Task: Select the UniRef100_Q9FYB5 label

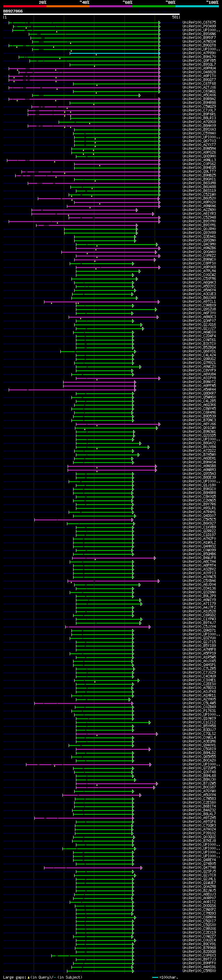Action: pos(199,60)
